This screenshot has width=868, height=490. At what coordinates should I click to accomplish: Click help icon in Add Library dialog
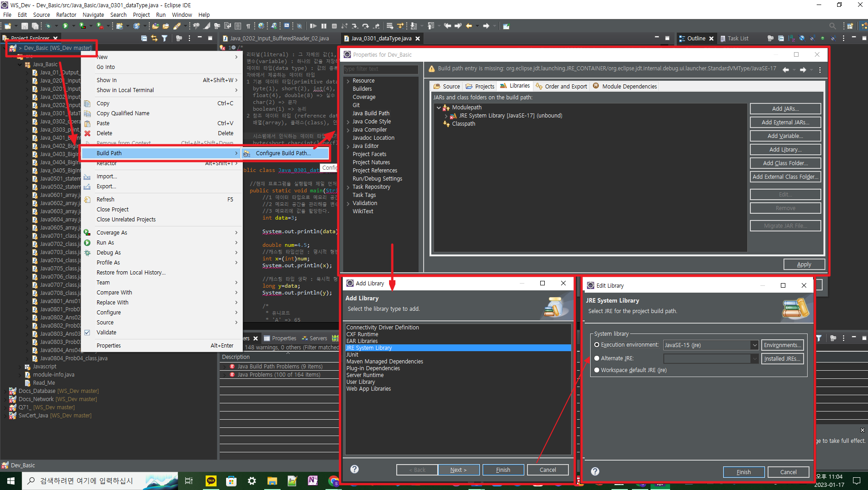click(355, 469)
